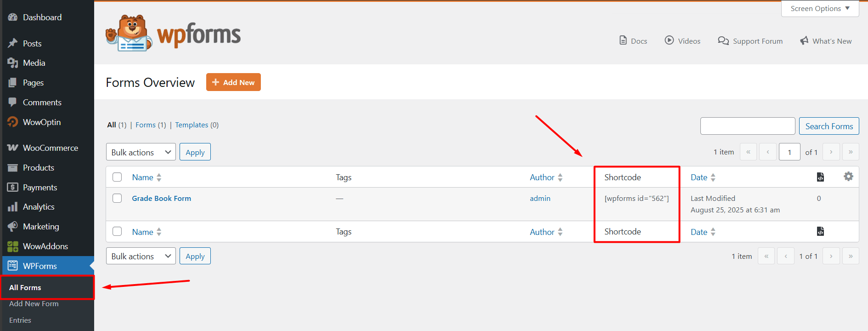Click the top first page arrow

coord(748,152)
